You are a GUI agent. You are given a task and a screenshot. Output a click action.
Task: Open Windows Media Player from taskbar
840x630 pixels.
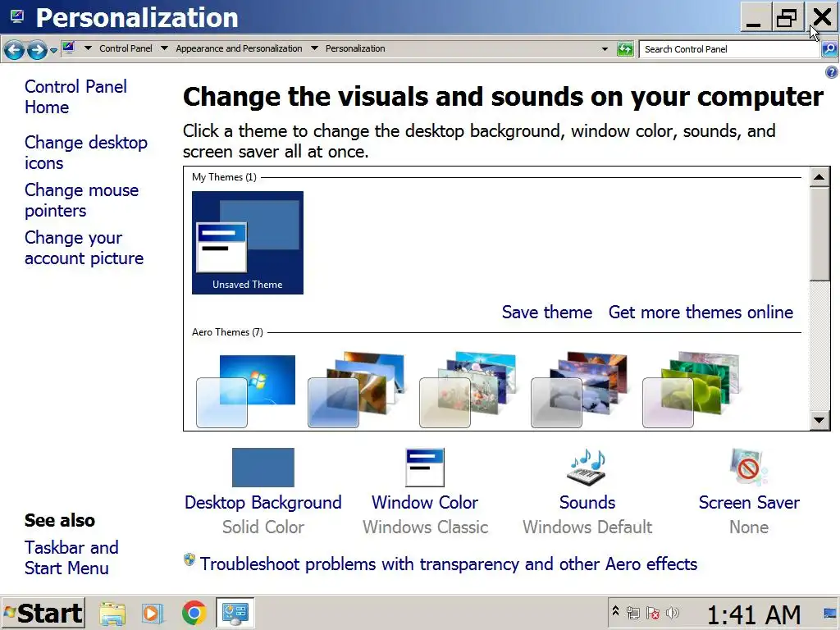[x=152, y=613]
